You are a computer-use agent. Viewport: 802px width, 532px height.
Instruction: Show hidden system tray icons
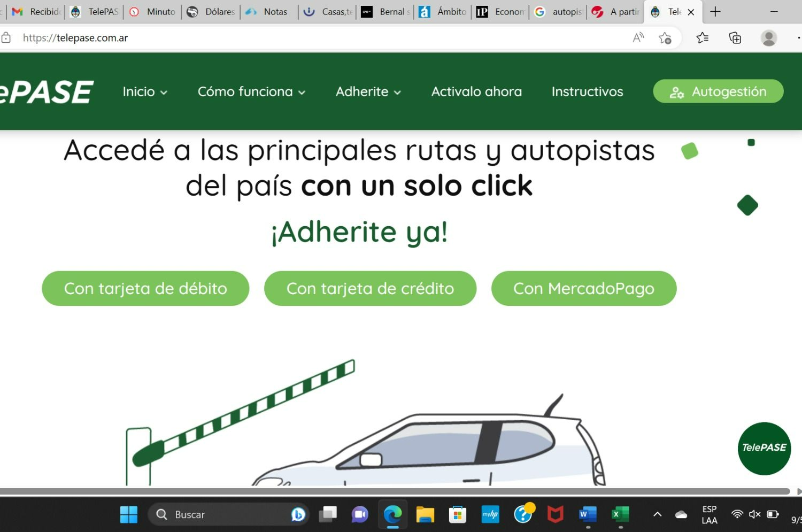pyautogui.click(x=658, y=514)
